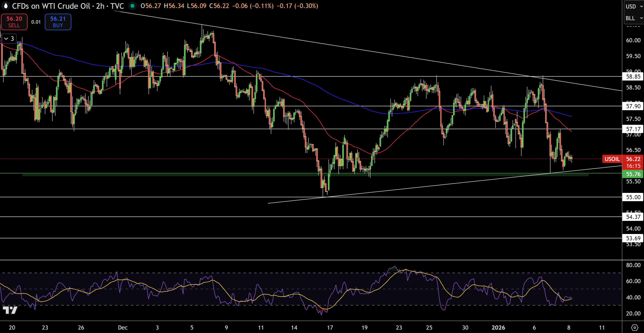Select the 53.69 horizontal level label
This screenshot has width=644, height=333.
pos(633,238)
